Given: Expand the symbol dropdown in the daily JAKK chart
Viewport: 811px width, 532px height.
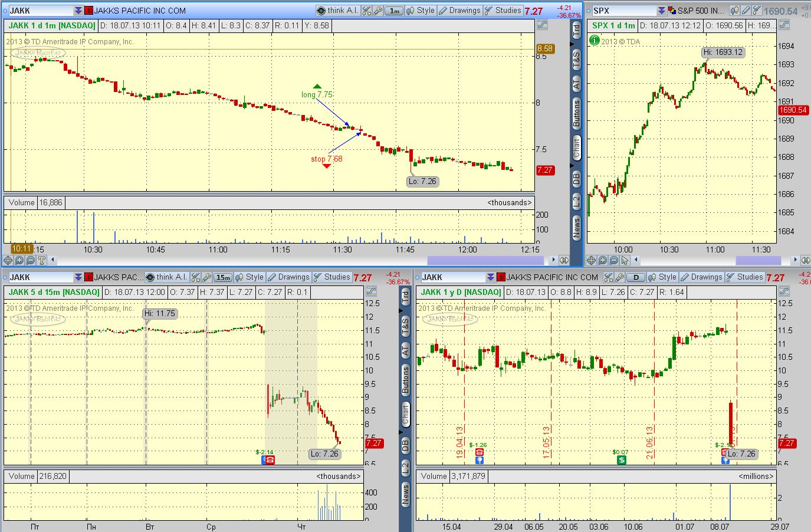Looking at the screenshot, I should (x=491, y=277).
